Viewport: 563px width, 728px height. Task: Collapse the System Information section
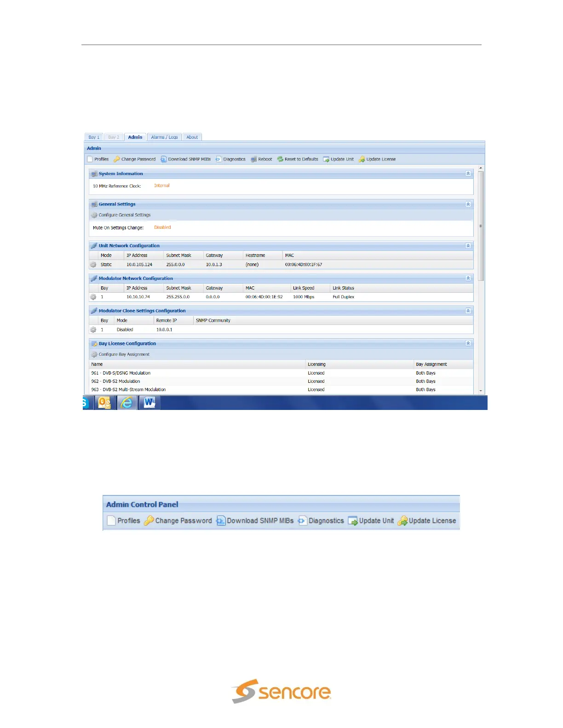point(468,174)
